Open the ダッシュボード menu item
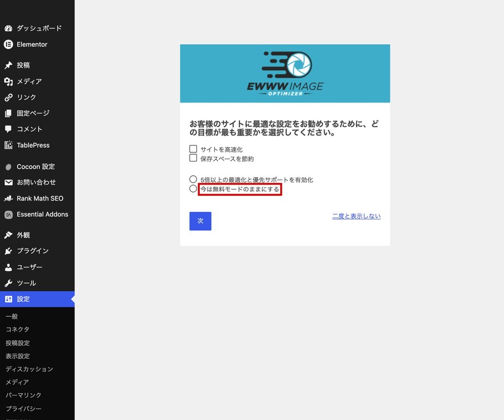504x420 pixels. pyautogui.click(x=37, y=28)
